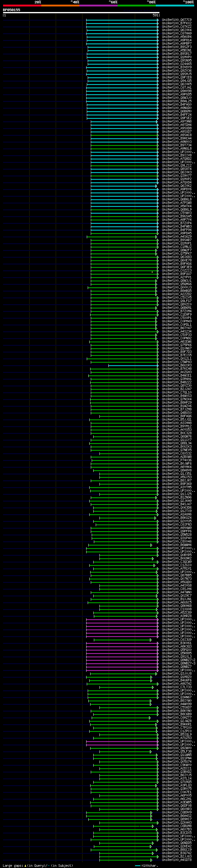Screen dimensions: 197x868
Task: Click the UniRef100_A9T9N8 entry
Action: pos(177,122)
